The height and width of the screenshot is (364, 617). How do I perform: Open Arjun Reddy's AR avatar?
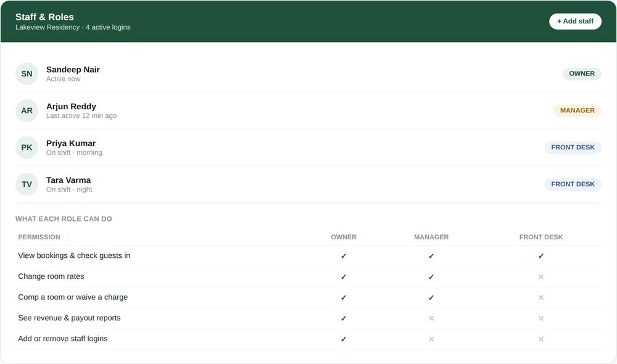27,110
